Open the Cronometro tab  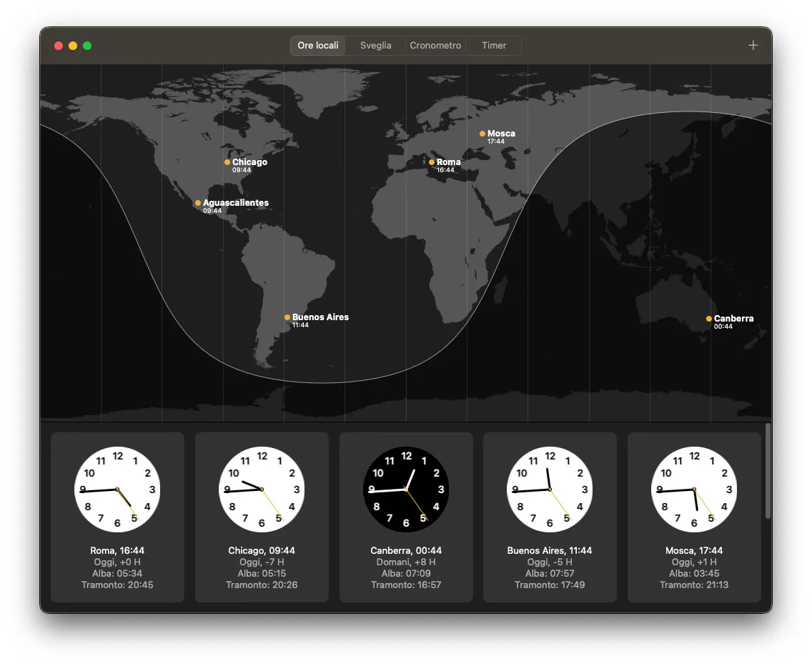click(x=435, y=45)
